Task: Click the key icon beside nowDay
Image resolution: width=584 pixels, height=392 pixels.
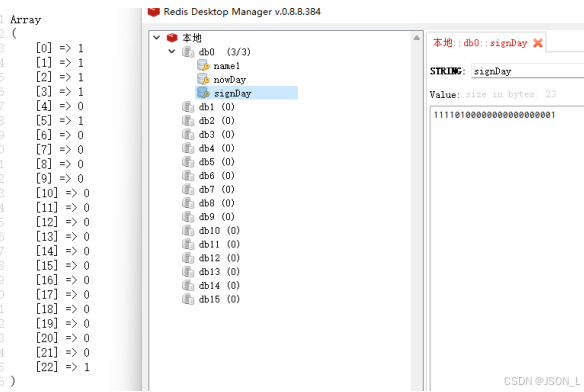Action: (x=203, y=79)
